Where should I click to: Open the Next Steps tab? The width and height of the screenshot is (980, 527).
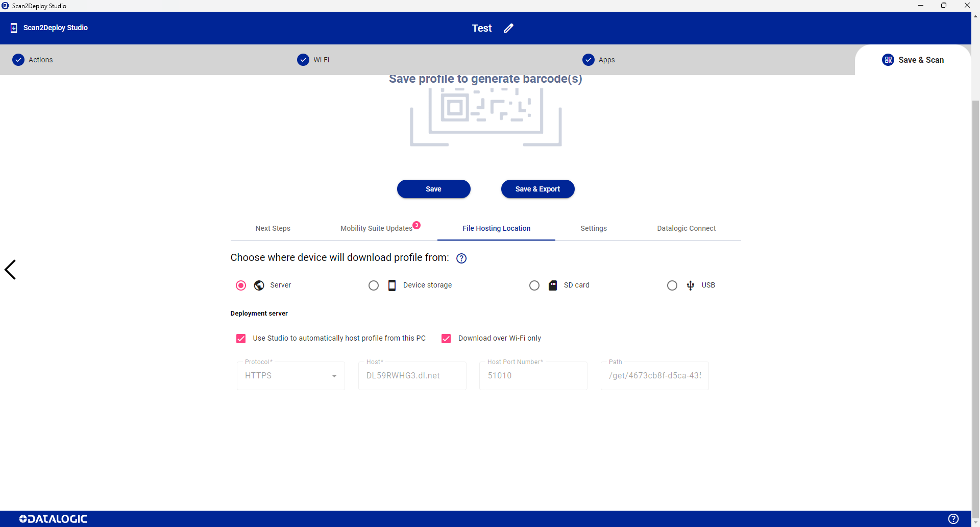[x=273, y=228]
